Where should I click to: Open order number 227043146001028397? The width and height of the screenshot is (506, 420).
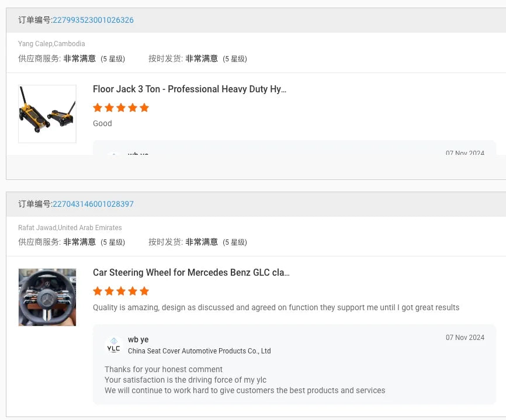click(x=93, y=204)
